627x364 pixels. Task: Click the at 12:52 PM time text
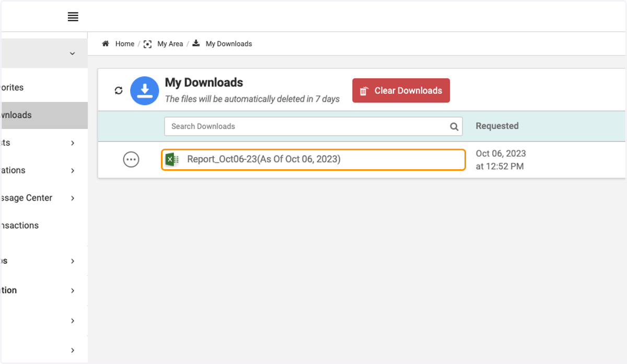click(500, 167)
